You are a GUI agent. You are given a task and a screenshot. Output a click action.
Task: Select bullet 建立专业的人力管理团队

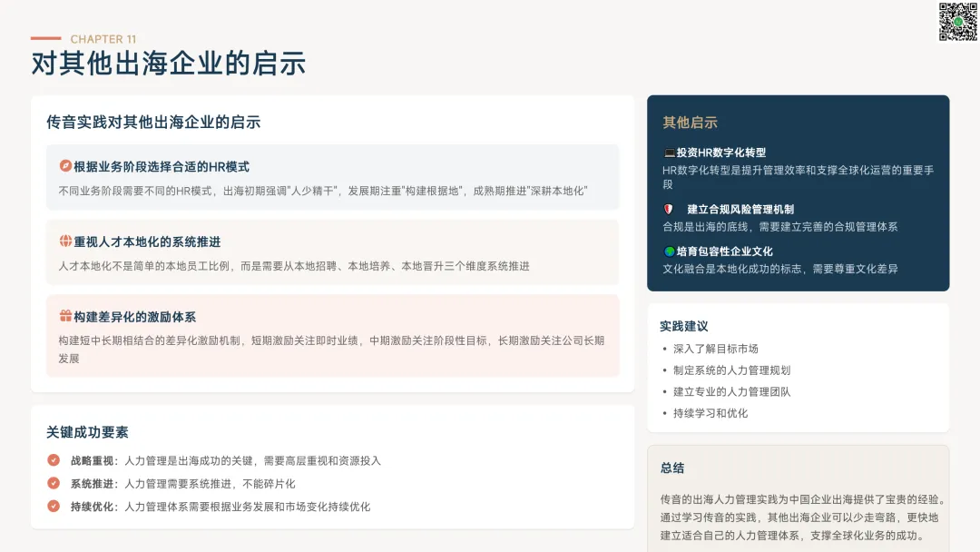click(732, 391)
